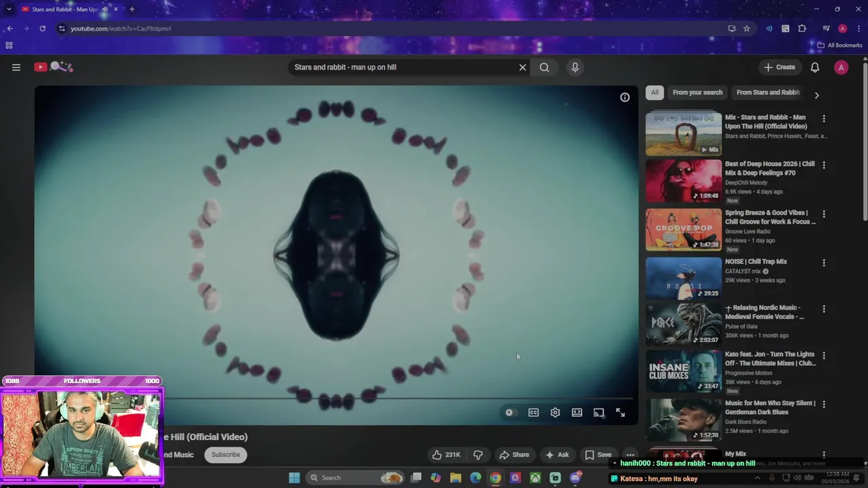This screenshot has height=488, width=868.
Task: Ask about this video
Action: pyautogui.click(x=557, y=455)
